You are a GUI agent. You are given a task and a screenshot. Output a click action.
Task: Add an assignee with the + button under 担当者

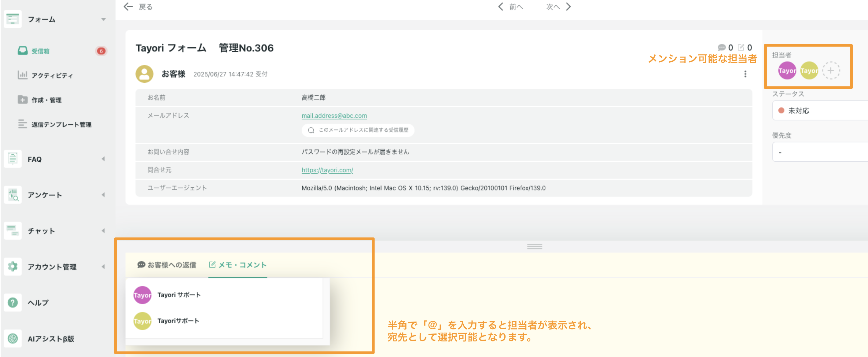pos(831,71)
